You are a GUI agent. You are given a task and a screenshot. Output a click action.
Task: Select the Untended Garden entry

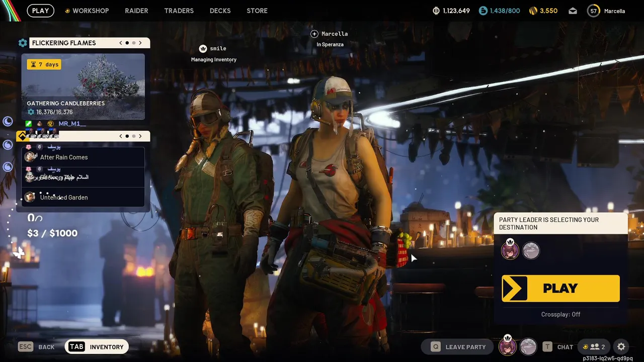83,197
